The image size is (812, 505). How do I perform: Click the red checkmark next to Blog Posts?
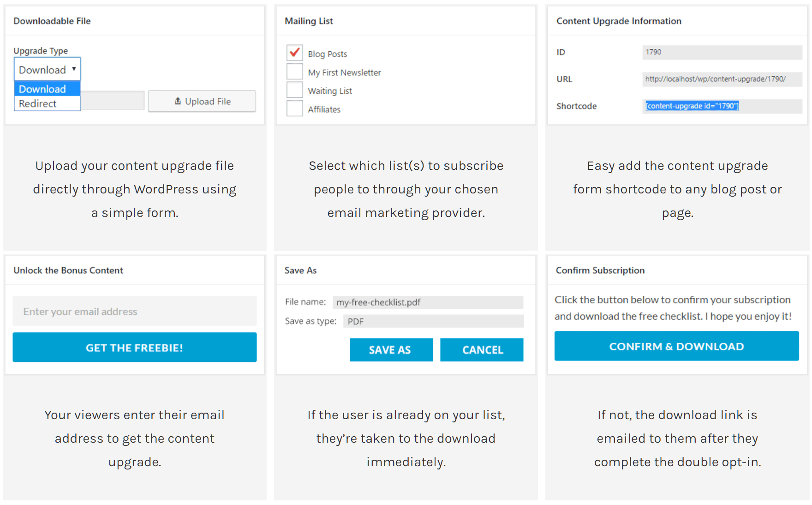tap(294, 53)
